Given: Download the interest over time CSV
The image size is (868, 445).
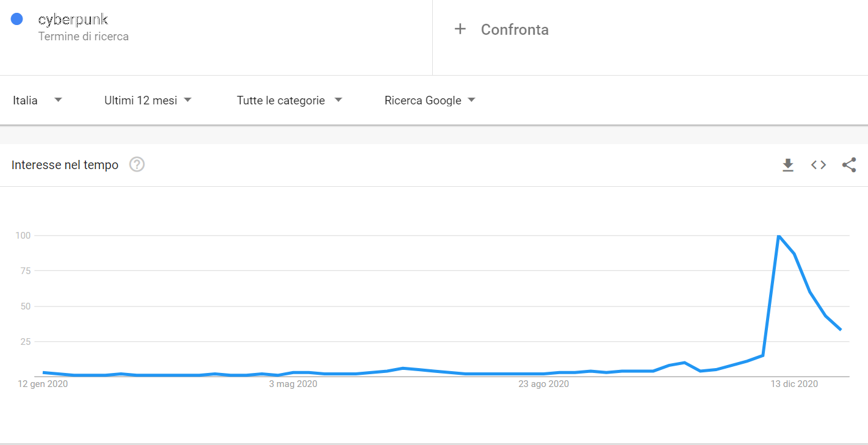Looking at the screenshot, I should (788, 165).
